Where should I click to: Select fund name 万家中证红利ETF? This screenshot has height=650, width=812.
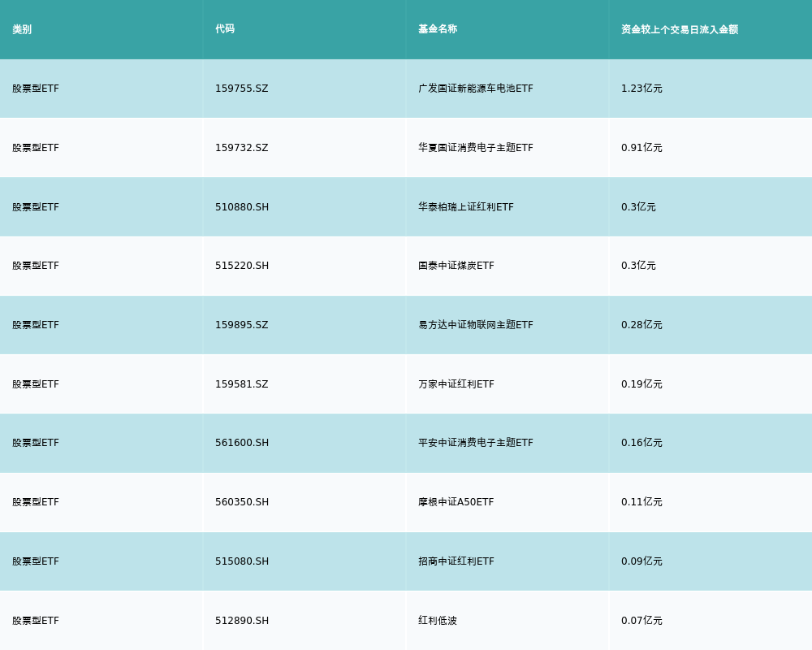point(456,384)
